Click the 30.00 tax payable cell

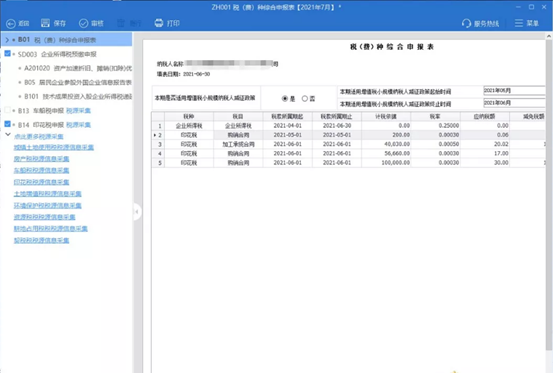pyautogui.click(x=485, y=163)
